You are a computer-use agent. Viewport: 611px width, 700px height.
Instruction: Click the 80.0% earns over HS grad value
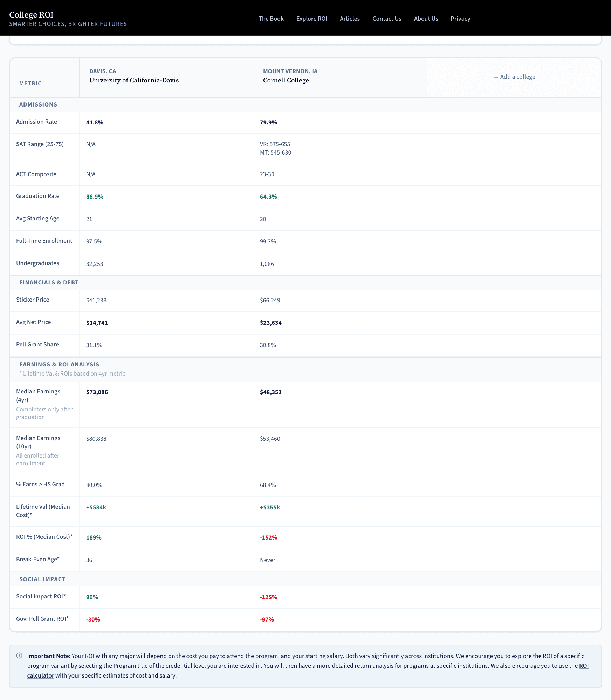(x=94, y=485)
